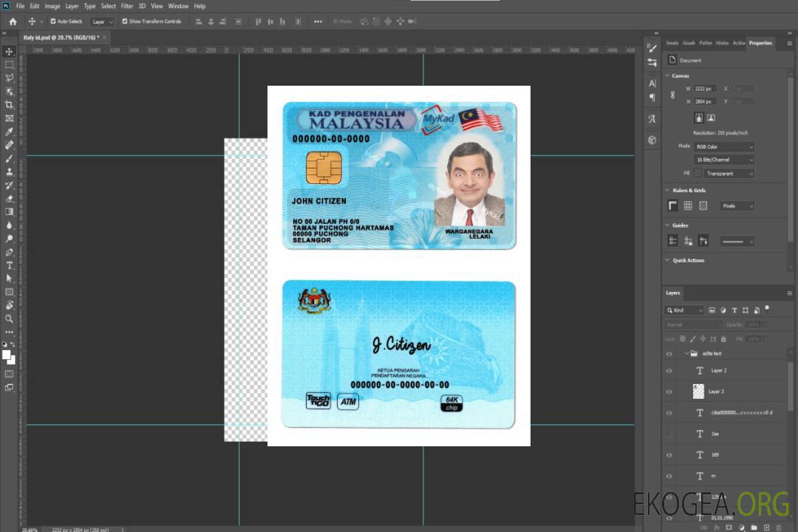
Task: Open the Glyphs panel icon
Action: (x=652, y=119)
